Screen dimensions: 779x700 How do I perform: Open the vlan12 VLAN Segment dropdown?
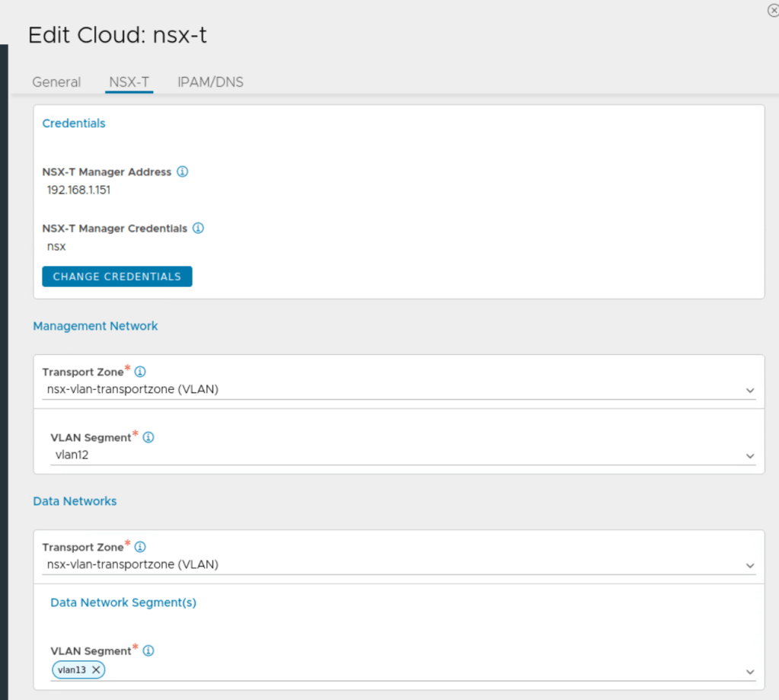click(x=750, y=455)
